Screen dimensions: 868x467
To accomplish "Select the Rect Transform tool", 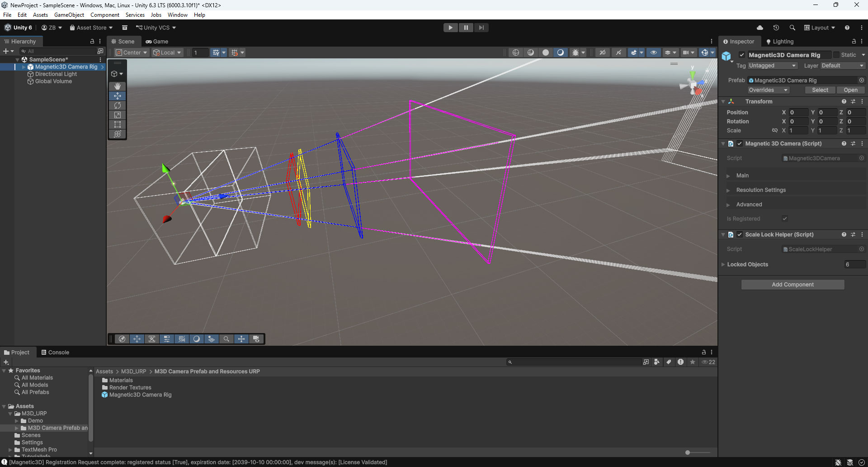I will (117, 124).
